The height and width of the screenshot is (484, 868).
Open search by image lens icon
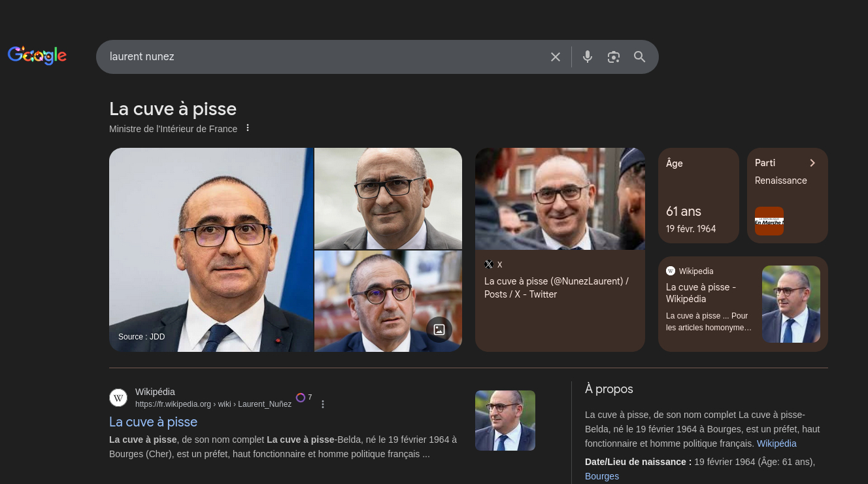[613, 57]
